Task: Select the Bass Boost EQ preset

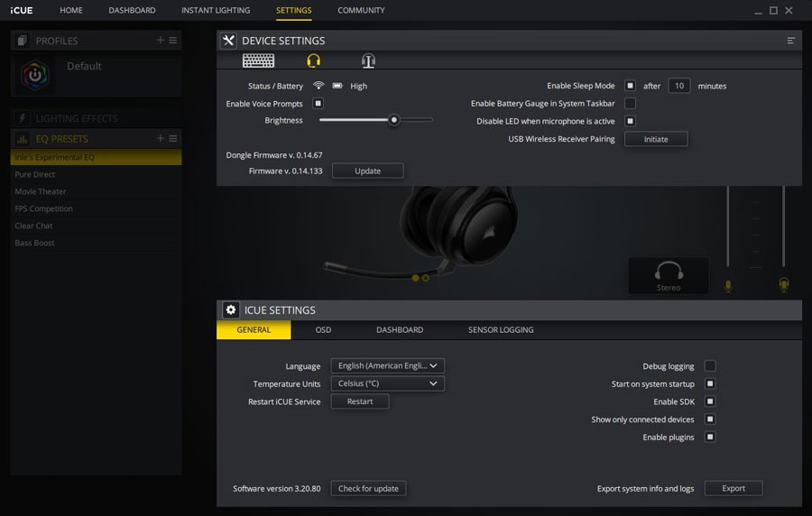Action: tap(96, 243)
